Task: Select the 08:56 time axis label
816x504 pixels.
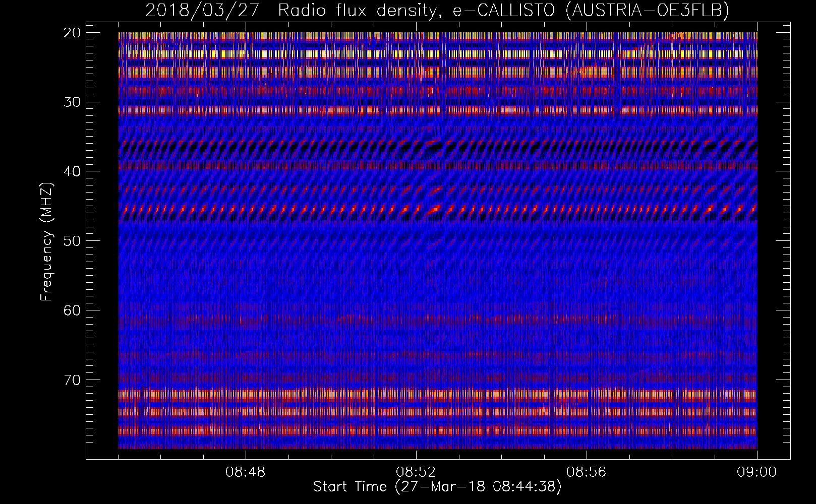Action: pyautogui.click(x=587, y=472)
